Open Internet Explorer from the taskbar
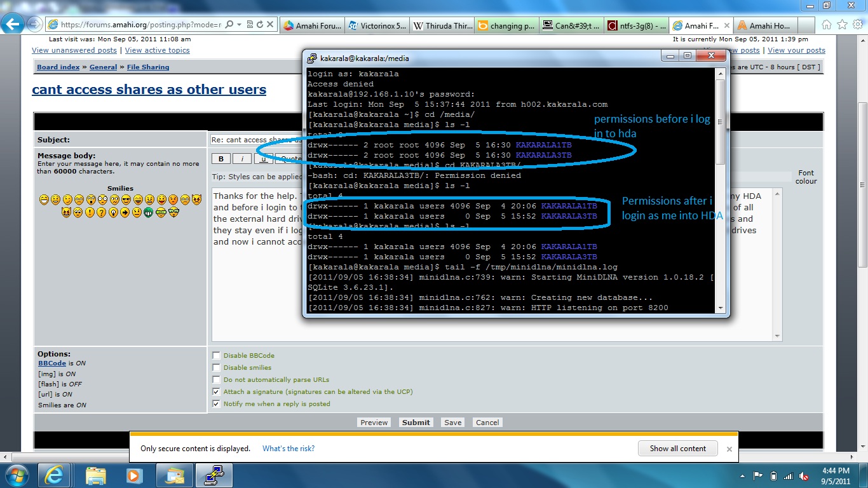This screenshot has width=868, height=488. pyautogui.click(x=54, y=475)
